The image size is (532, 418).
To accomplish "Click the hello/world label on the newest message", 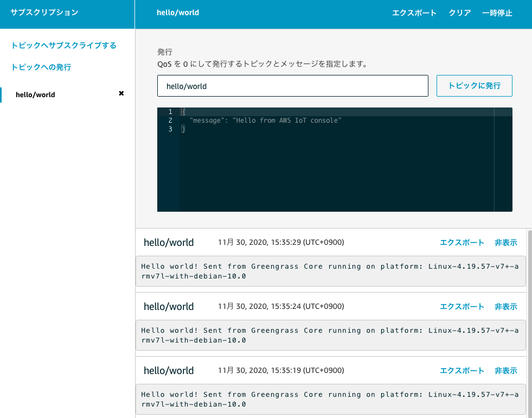I will (x=168, y=242).
